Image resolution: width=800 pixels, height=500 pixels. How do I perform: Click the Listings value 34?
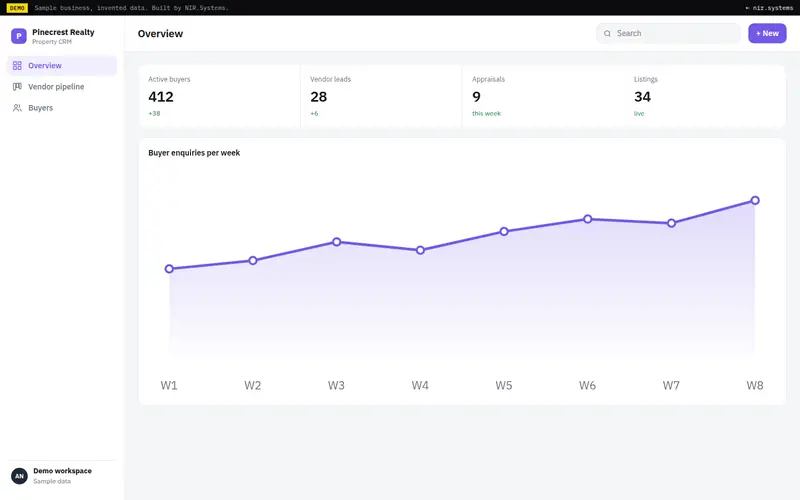click(x=642, y=97)
